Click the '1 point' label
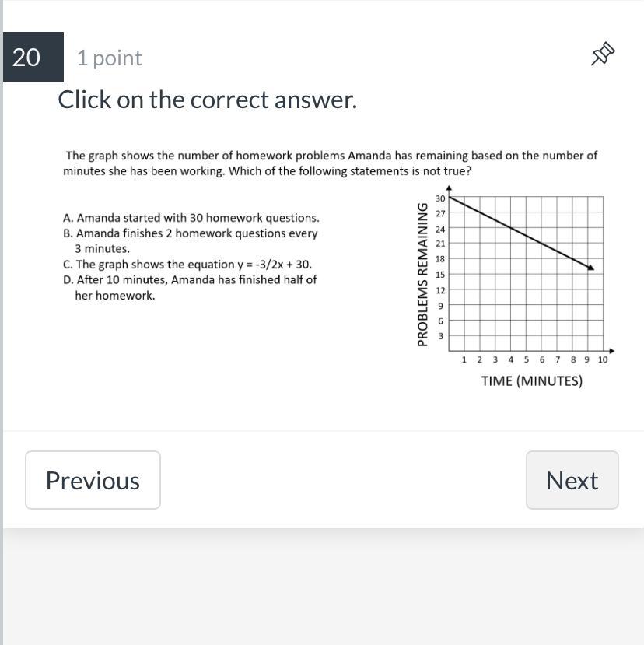Viewport: 644px width, 645px height. 110,58
